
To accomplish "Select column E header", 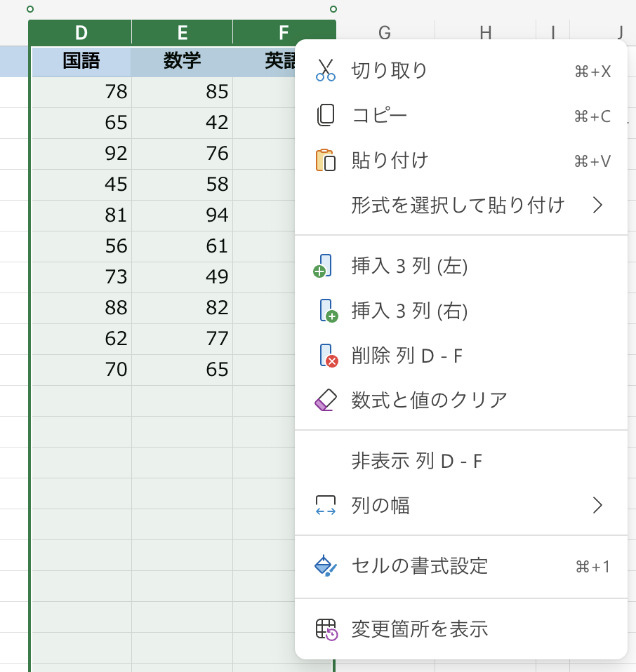I will pyautogui.click(x=182, y=32).
